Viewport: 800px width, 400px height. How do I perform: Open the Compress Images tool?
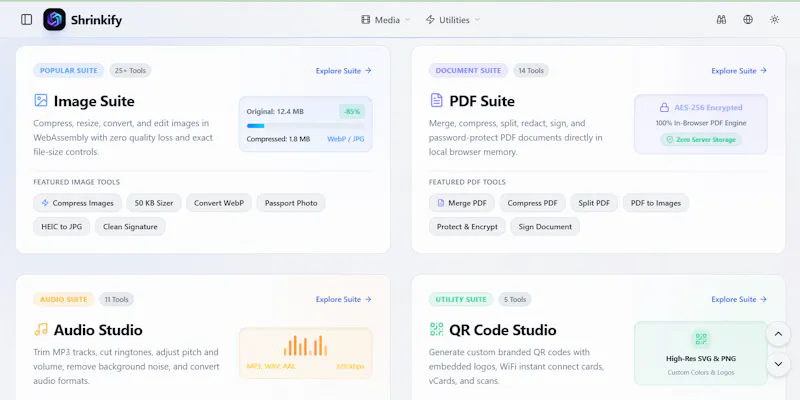78,203
